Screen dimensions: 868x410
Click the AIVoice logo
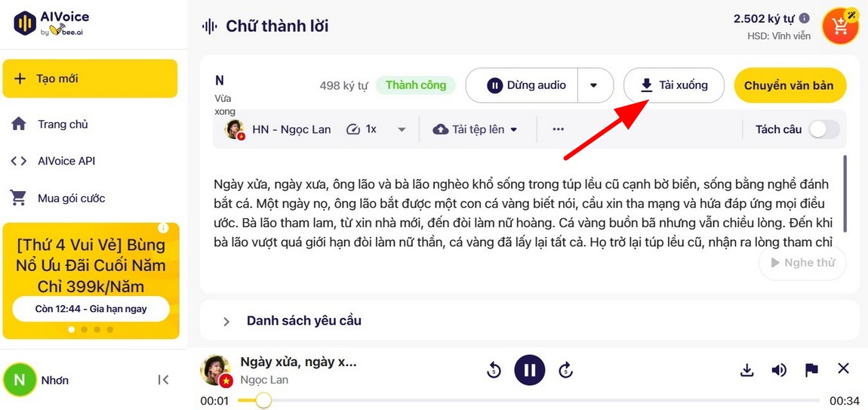51,23
